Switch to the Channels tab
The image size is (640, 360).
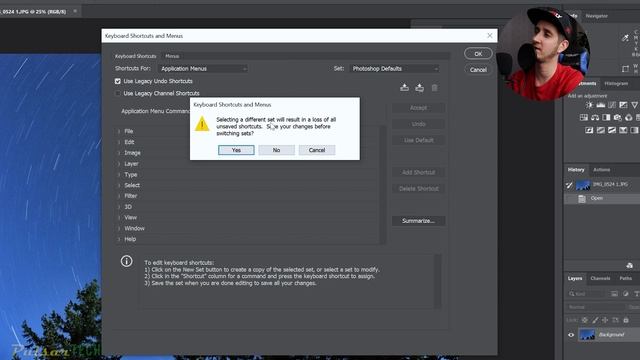pyautogui.click(x=600, y=278)
